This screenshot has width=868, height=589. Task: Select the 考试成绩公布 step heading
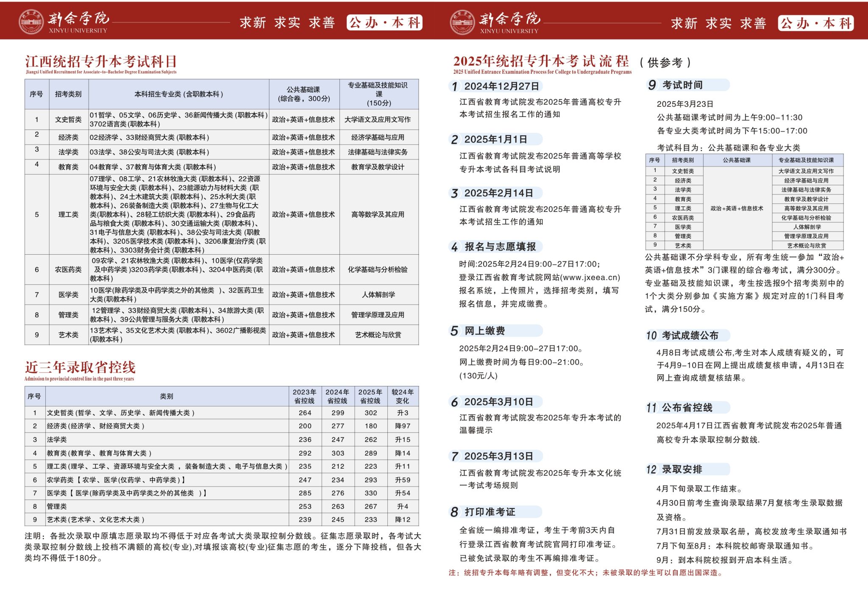690,336
